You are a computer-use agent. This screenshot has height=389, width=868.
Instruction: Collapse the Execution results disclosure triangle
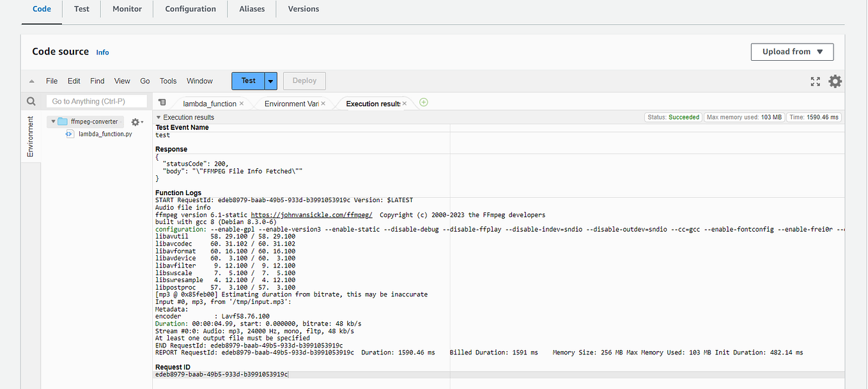click(158, 117)
